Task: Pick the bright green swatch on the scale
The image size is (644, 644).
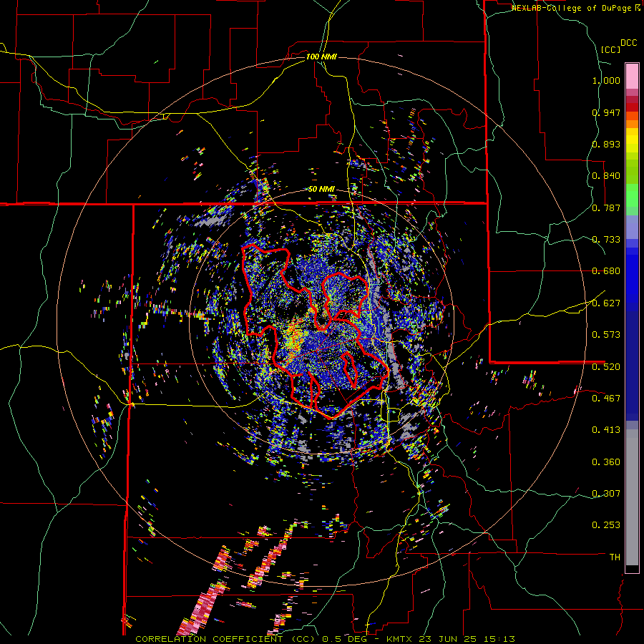Action: pyautogui.click(x=632, y=195)
